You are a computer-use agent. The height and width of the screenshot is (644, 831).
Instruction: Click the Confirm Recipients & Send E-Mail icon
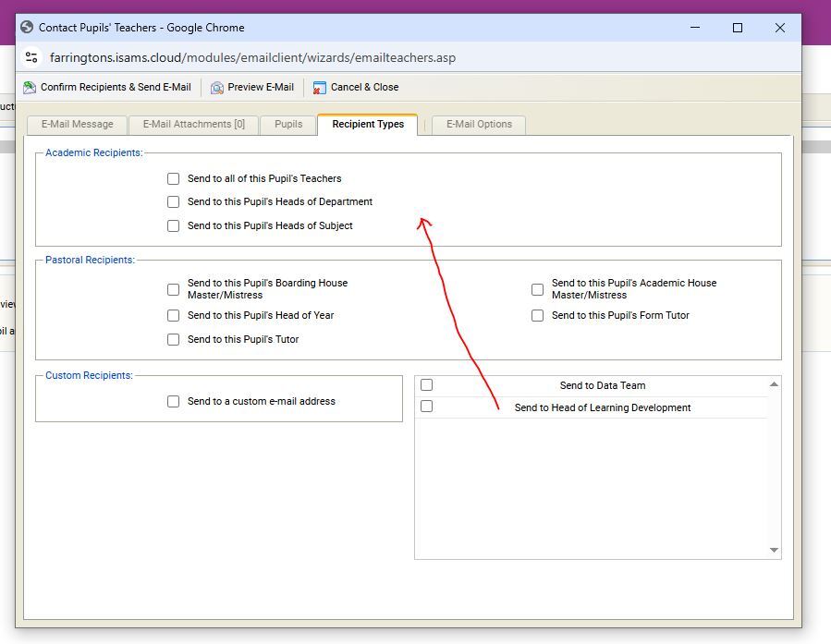tap(30, 88)
